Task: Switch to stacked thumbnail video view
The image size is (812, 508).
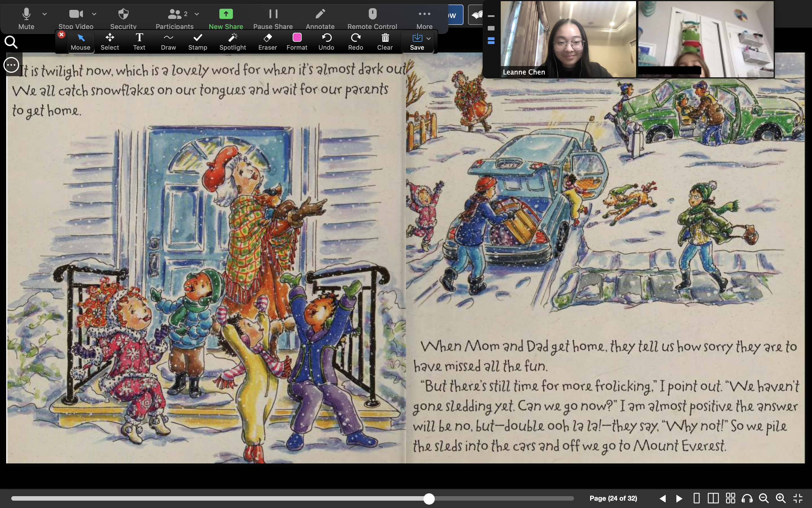Action: pos(491,41)
